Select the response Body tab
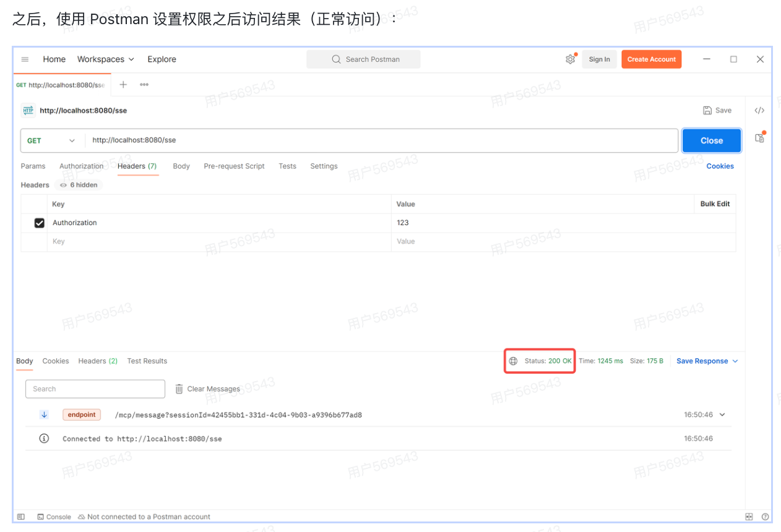 click(x=25, y=361)
